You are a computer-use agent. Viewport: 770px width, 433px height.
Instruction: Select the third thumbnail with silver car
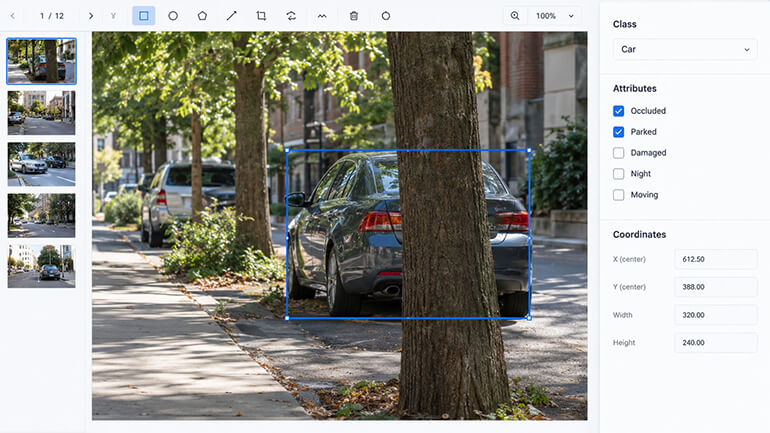(x=42, y=164)
